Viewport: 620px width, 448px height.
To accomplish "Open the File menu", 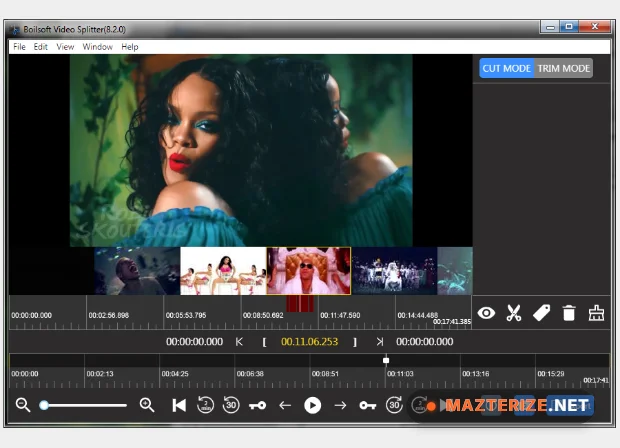I will [x=19, y=47].
